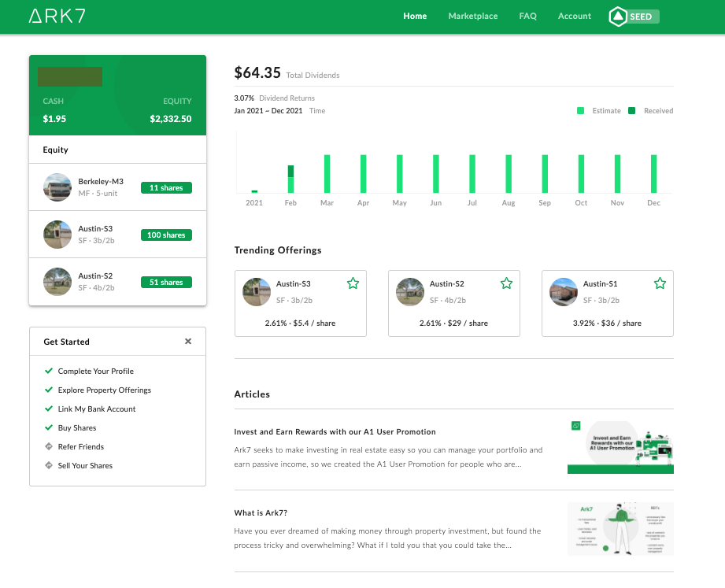This screenshot has height=588, width=725.
Task: Favorite Austin-S2 with its star icon
Action: (x=506, y=283)
